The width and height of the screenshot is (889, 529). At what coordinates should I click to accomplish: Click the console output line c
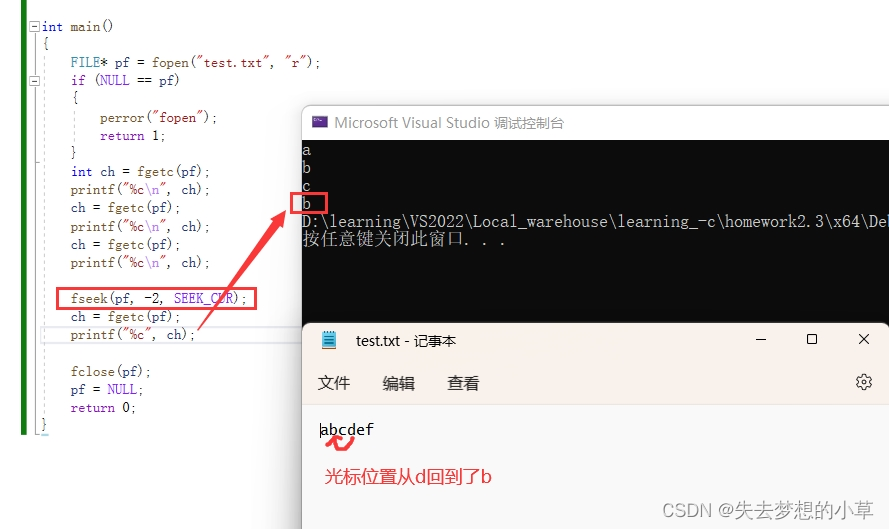click(x=306, y=186)
